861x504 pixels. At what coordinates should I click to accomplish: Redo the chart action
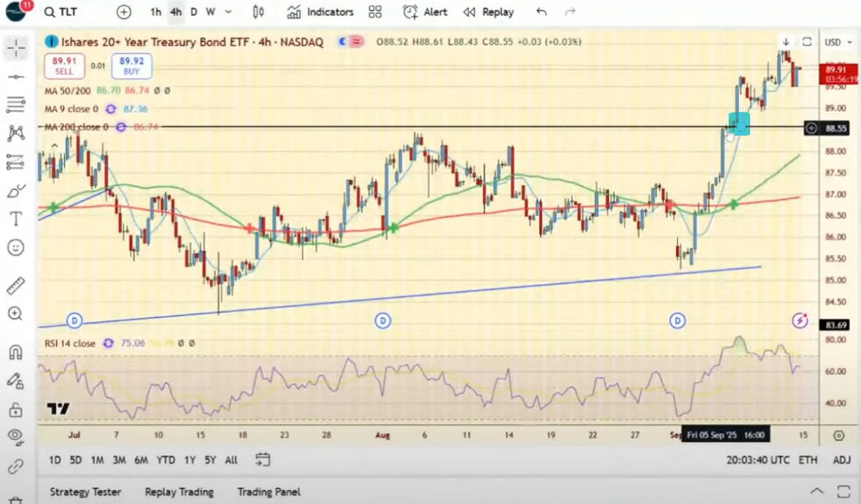pyautogui.click(x=570, y=12)
